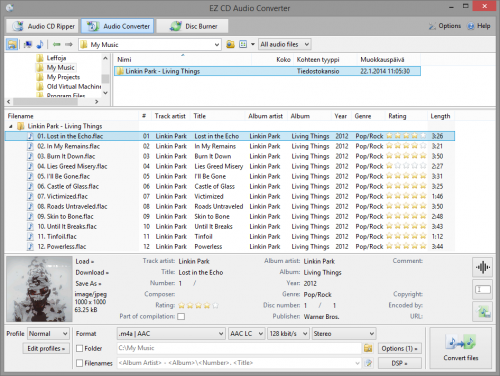Click the browse folder icon beside path
The width and height of the screenshot is (500, 376).
coord(230,44)
